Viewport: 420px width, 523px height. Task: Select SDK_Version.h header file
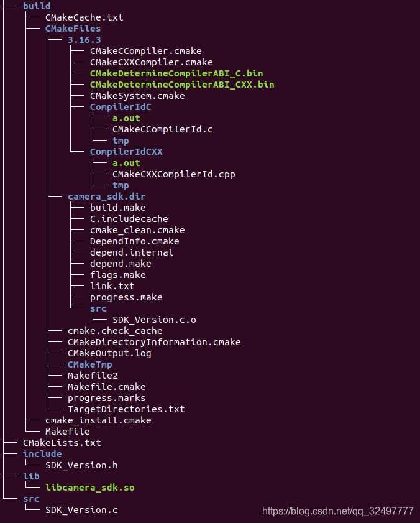pos(81,465)
